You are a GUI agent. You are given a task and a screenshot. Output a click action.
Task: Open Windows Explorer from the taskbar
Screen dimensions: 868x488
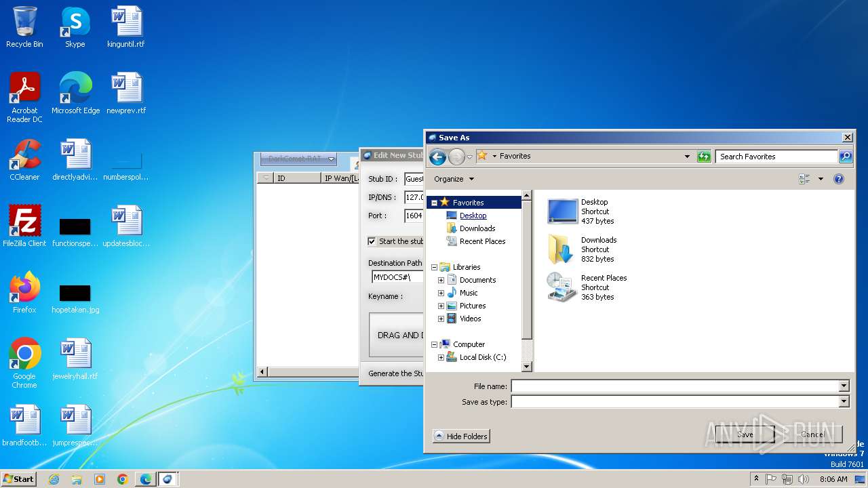(x=77, y=479)
